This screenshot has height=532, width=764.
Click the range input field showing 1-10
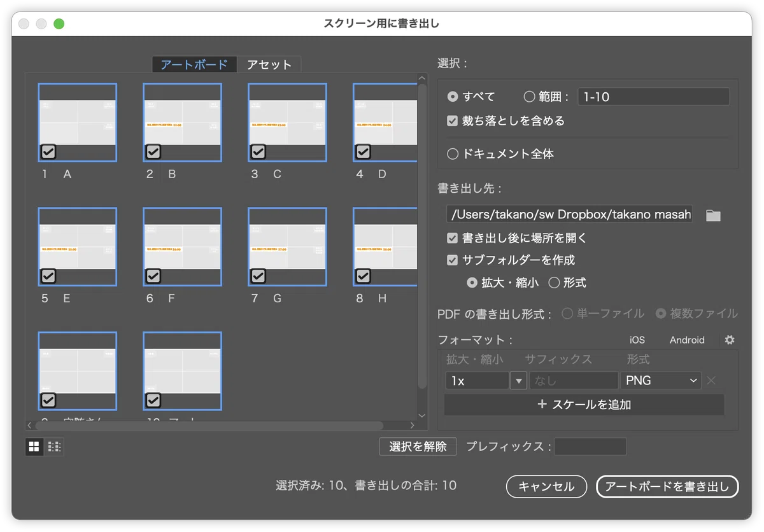653,97
